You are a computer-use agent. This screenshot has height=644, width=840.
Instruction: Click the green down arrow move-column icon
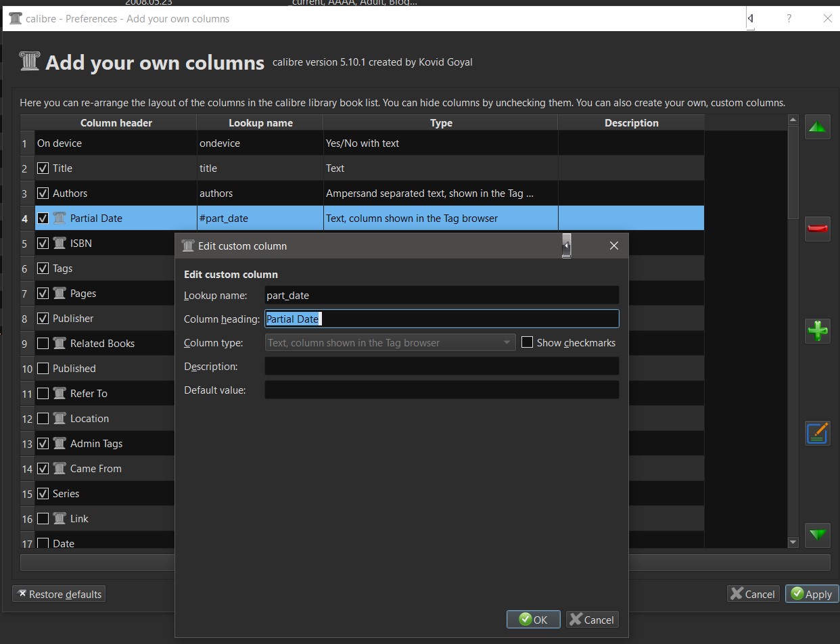pos(818,534)
